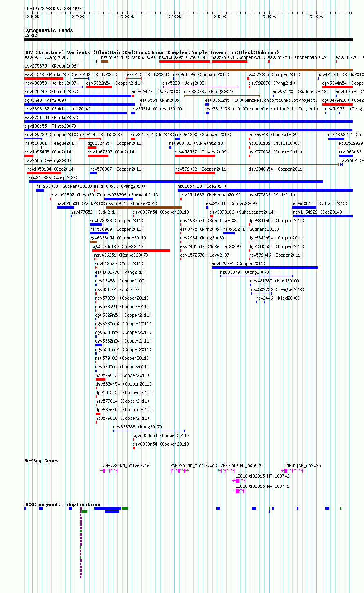Click variant label dgv3n43 (Kim2009)

[x=45, y=100]
